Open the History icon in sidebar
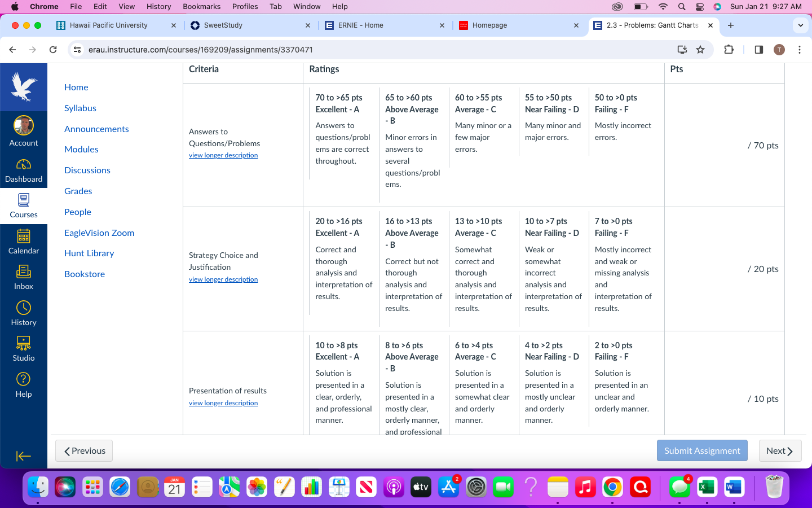812x508 pixels. tap(24, 314)
